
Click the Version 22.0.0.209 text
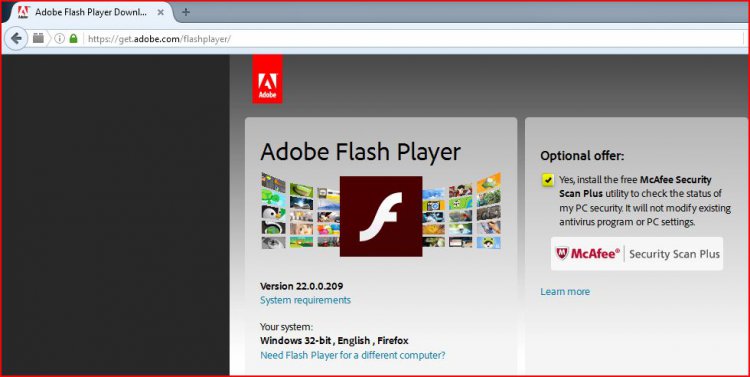tap(301, 286)
